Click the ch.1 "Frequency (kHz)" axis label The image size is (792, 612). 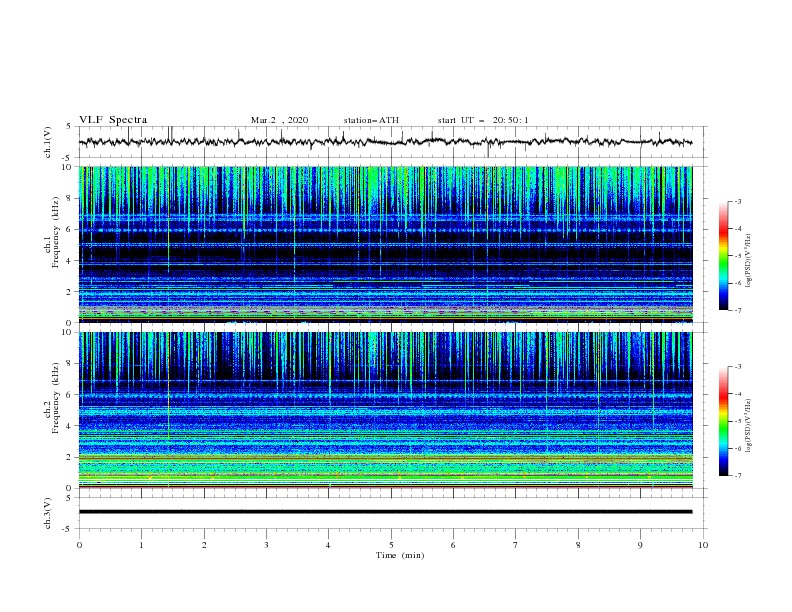(56, 232)
